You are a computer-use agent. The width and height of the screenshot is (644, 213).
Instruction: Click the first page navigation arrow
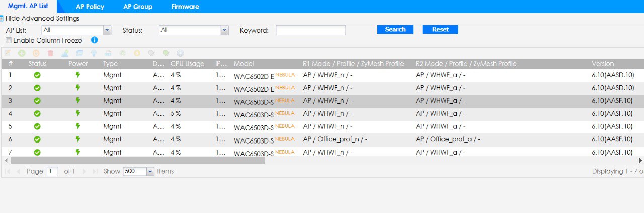click(x=8, y=171)
